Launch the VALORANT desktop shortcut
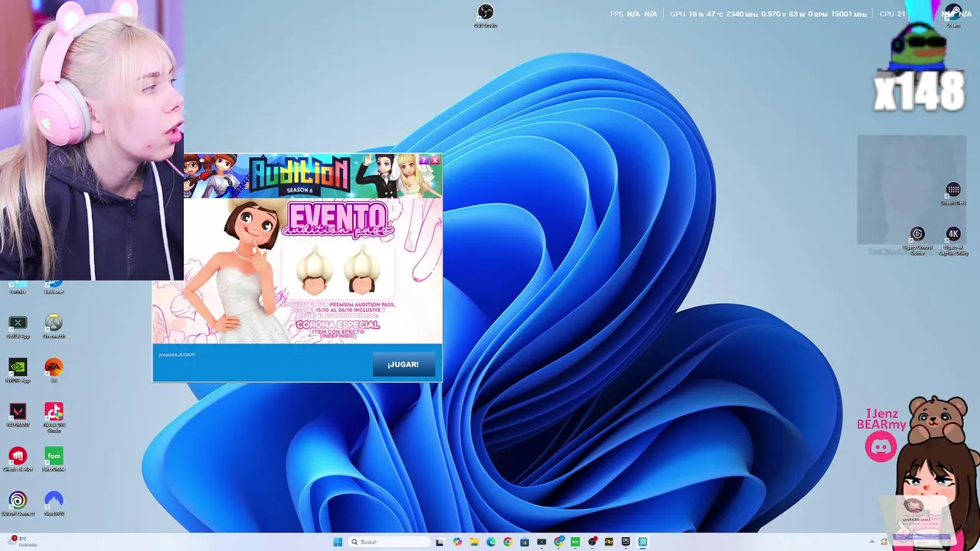 pos(18,416)
